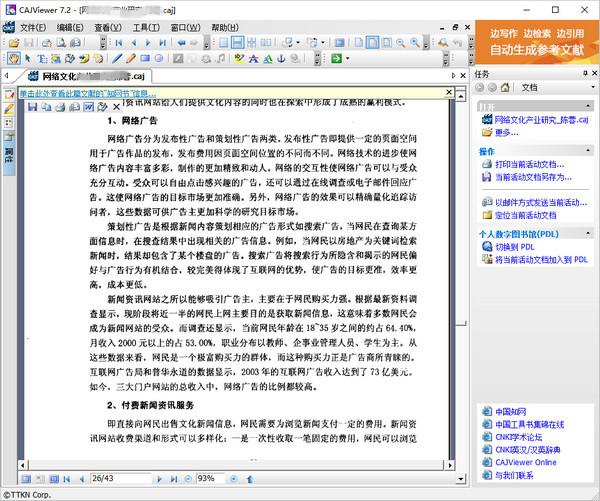600x501 pixels.
Task: Click 当前活动文档另存为 link
Action: tap(533, 177)
